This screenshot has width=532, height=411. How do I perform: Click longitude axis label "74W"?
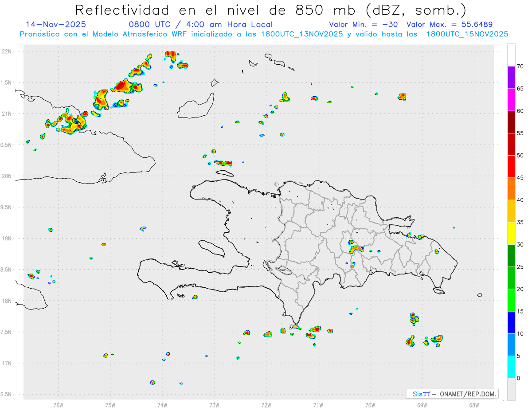(162, 405)
